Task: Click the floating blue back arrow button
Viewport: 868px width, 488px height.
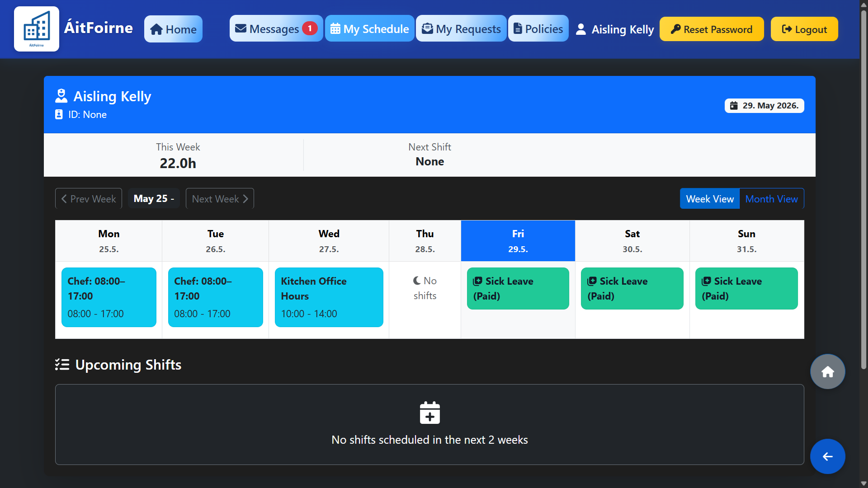Action: point(827,456)
